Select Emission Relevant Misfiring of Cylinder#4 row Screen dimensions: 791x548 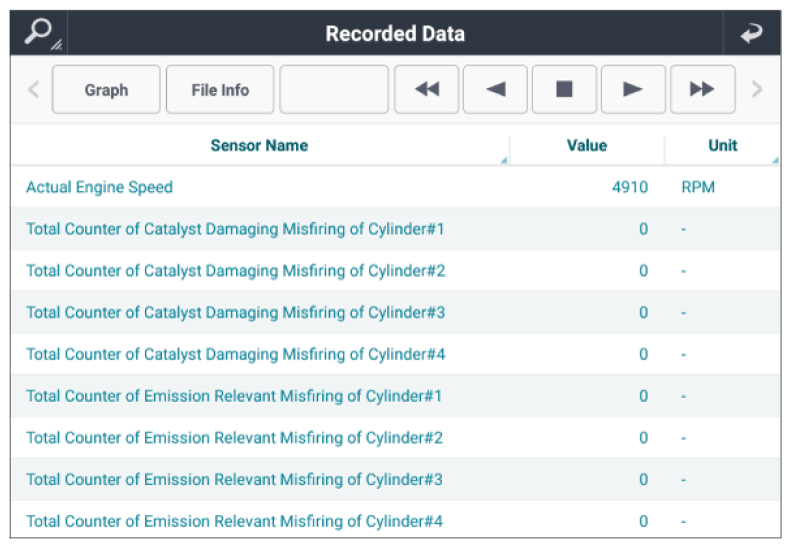(234, 521)
